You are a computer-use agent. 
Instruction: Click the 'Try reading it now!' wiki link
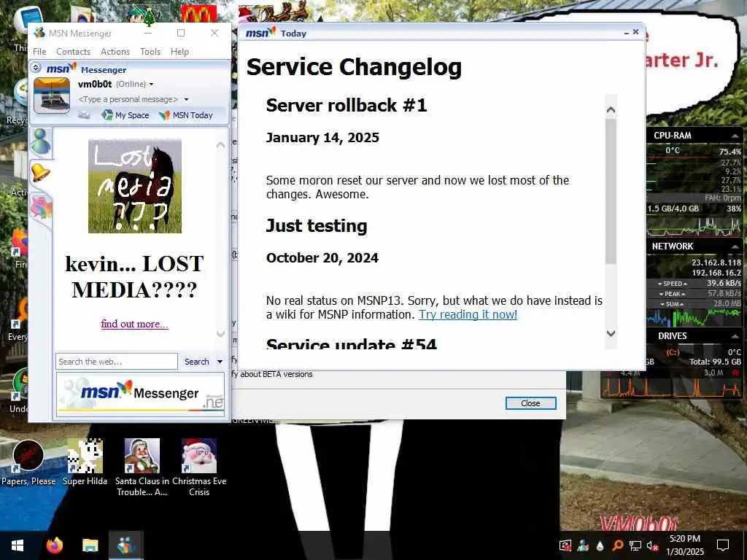click(x=468, y=314)
